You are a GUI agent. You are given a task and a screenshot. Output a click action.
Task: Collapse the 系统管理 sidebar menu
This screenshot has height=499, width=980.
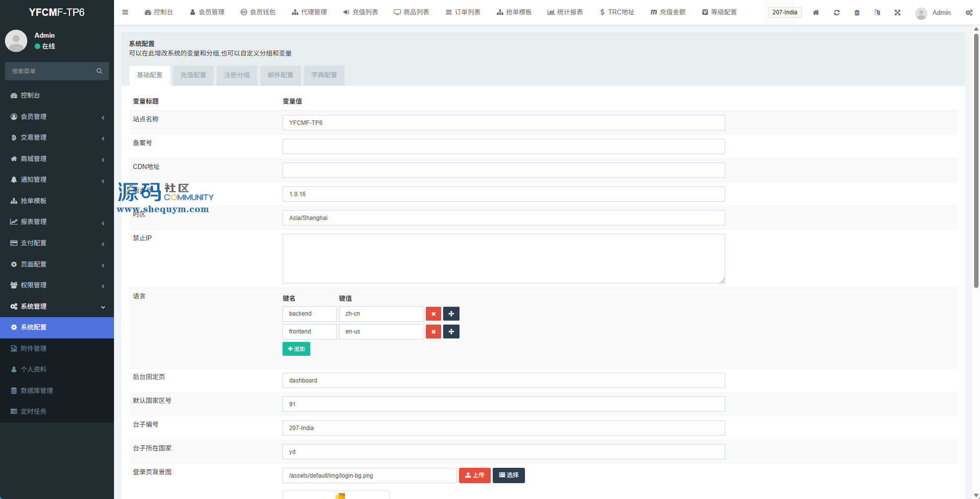tap(57, 306)
